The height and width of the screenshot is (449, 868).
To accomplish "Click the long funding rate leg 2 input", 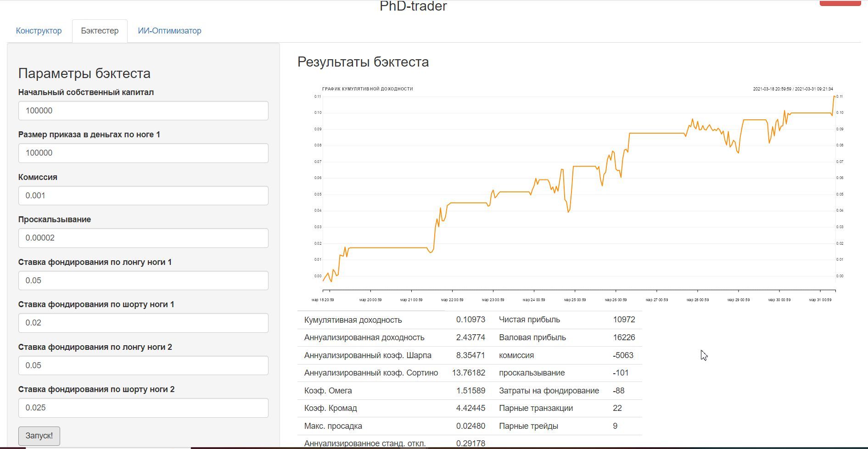I will click(x=143, y=365).
